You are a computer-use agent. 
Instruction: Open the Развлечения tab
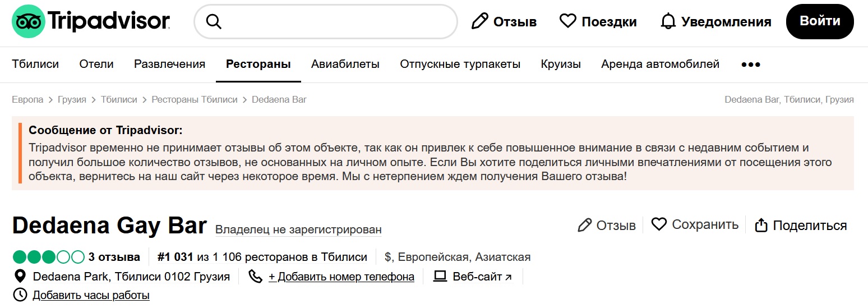tap(169, 64)
